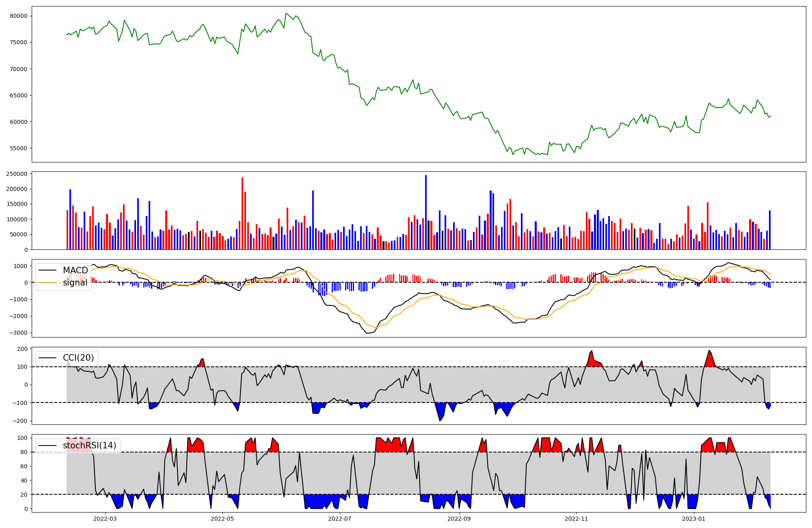Viewport: 812px width, 528px height.
Task: Click the orange signal legend line
Action: [x=48, y=283]
